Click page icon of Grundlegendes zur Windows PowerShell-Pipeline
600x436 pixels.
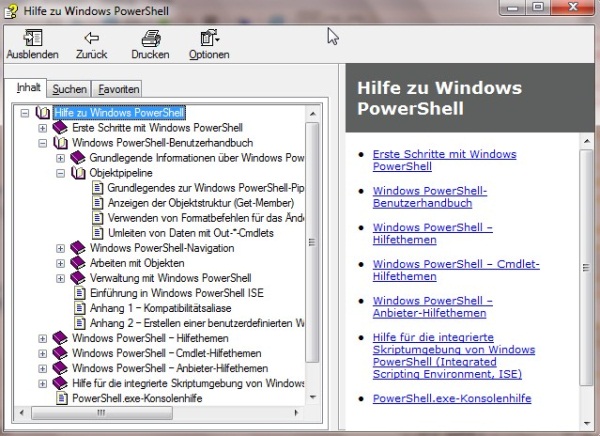[98, 188]
